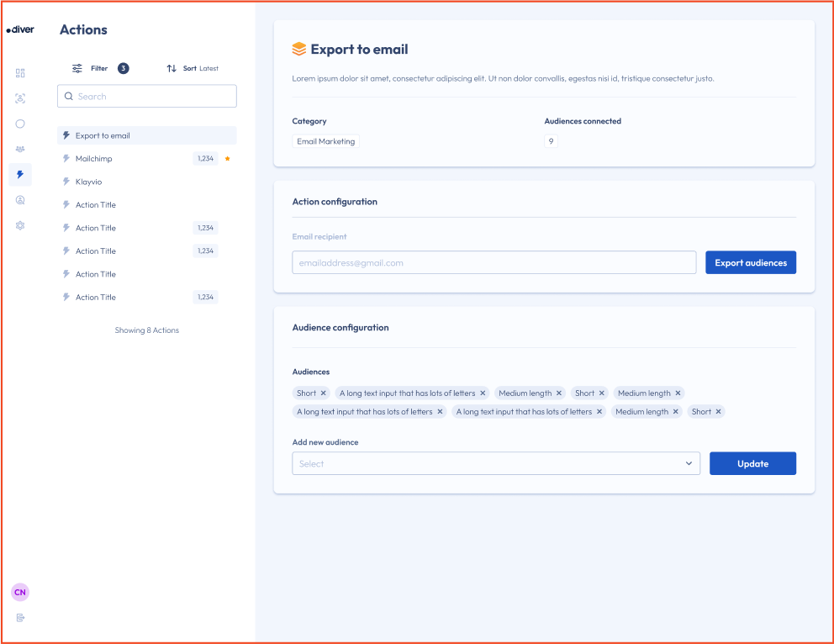The image size is (834, 644).
Task: Expand the Add new audience select dropdown
Action: 495,463
